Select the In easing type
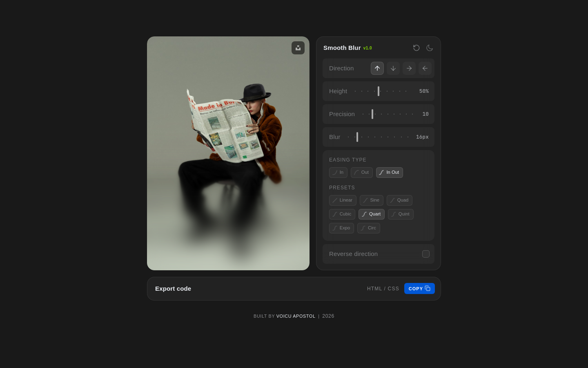The width and height of the screenshot is (588, 368). coord(338,172)
